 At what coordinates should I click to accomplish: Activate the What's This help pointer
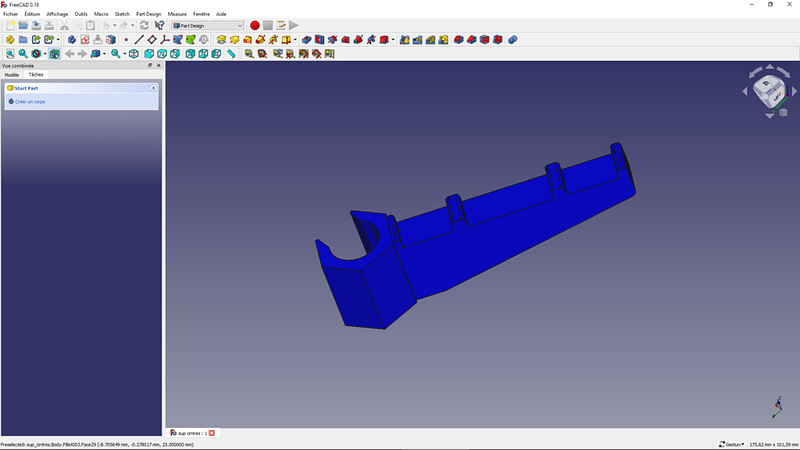(159, 26)
